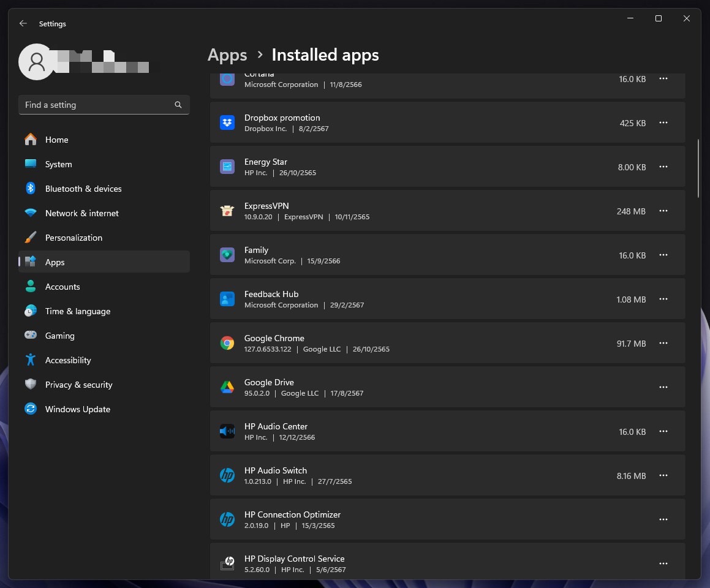Minimize the Settings window
This screenshot has width=710, height=588.
click(630, 18)
